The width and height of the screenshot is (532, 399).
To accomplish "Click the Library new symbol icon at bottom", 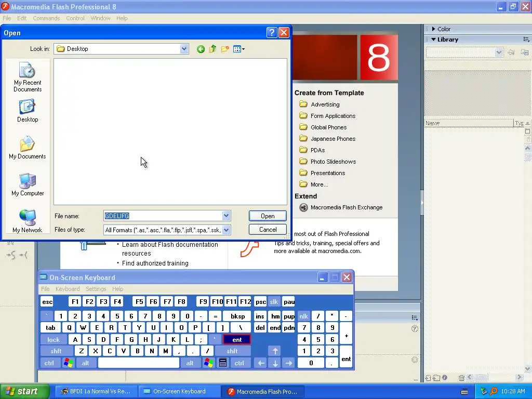I will tap(428, 378).
